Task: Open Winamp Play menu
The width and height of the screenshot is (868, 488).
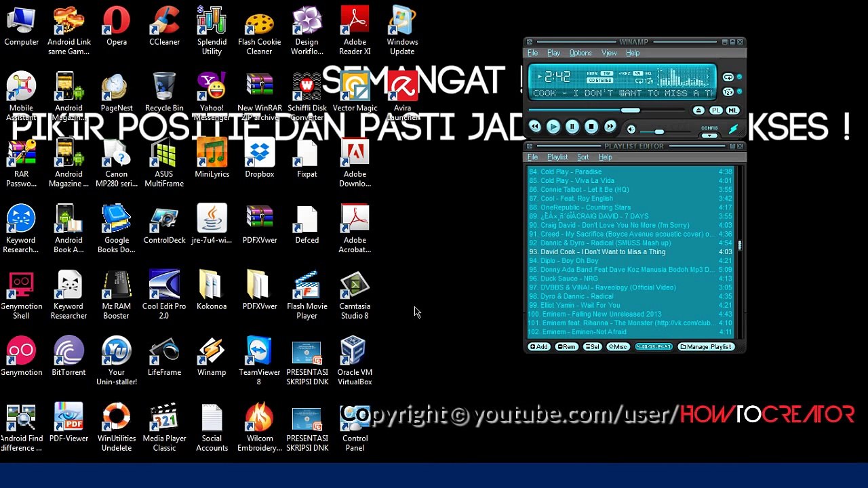Action: 554,53
